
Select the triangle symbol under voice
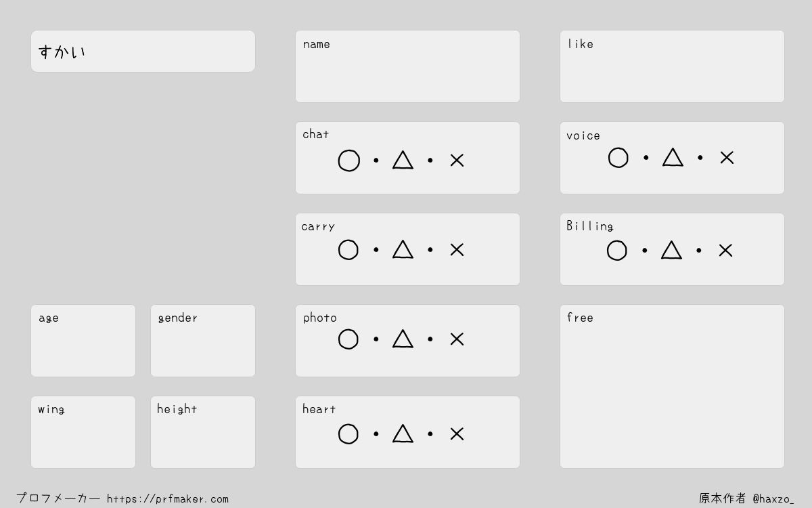(673, 157)
